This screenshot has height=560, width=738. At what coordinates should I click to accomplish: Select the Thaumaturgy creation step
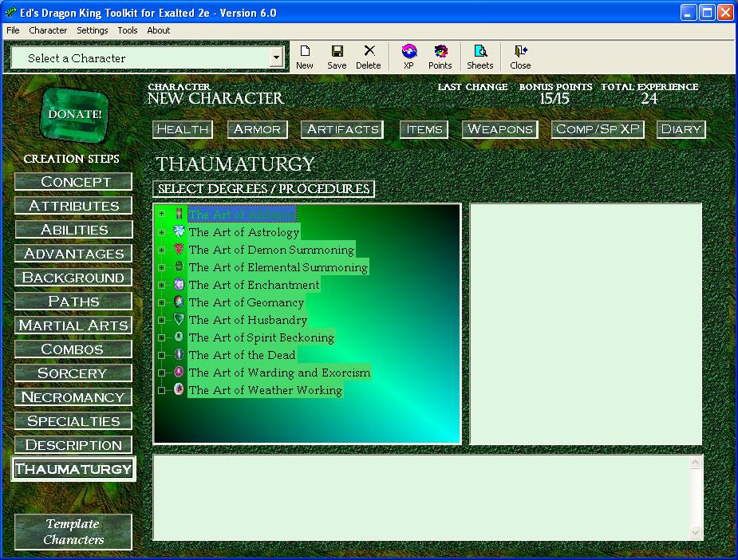(73, 469)
